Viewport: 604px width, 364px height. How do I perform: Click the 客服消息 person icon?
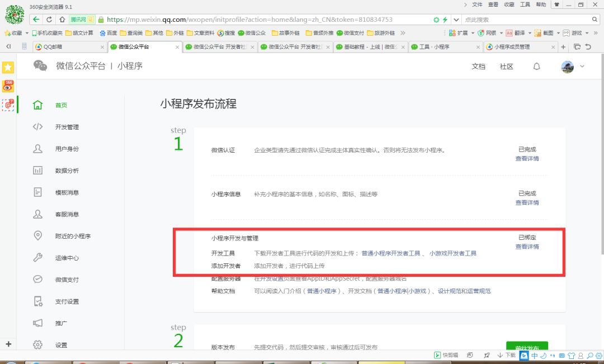pos(38,214)
